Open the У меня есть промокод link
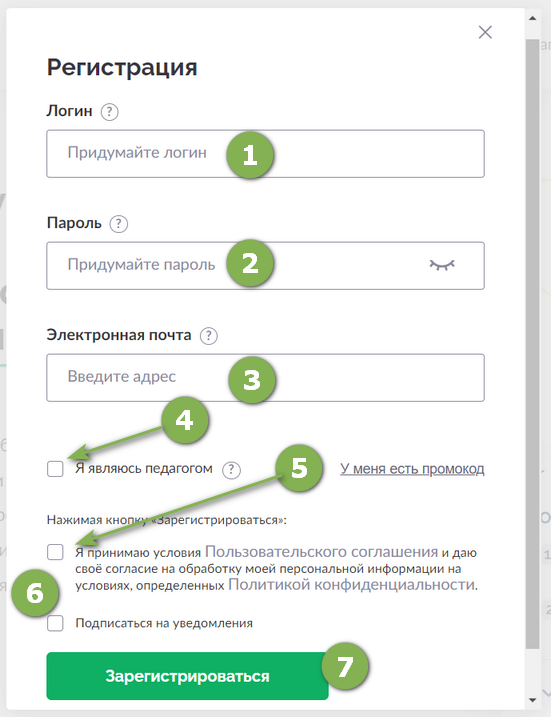Viewport: 551px width, 717px height. pos(412,469)
